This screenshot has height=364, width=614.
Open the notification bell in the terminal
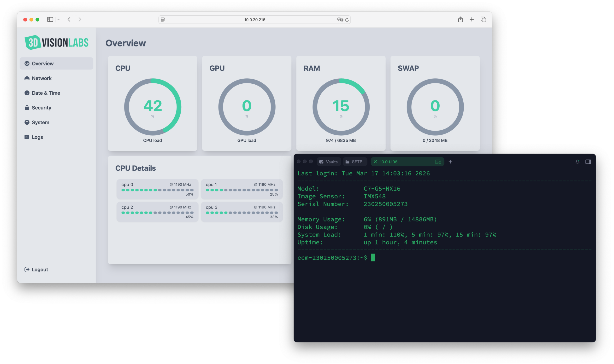577,162
